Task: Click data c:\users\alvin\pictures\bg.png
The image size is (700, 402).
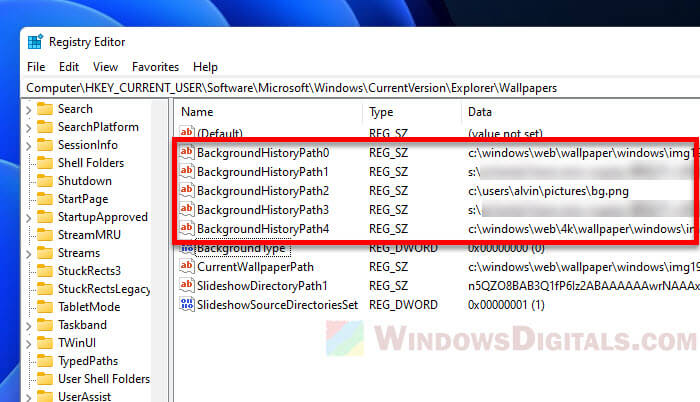Action: coord(548,191)
